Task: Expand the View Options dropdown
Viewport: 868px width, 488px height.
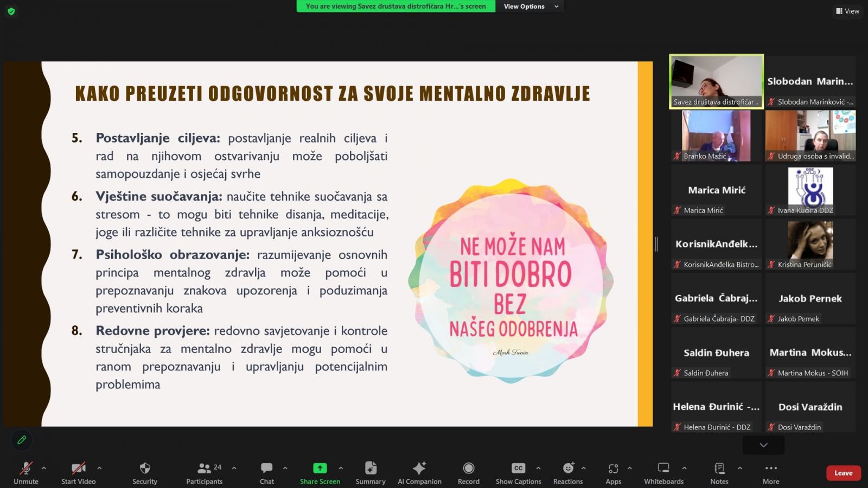Action: pyautogui.click(x=530, y=7)
